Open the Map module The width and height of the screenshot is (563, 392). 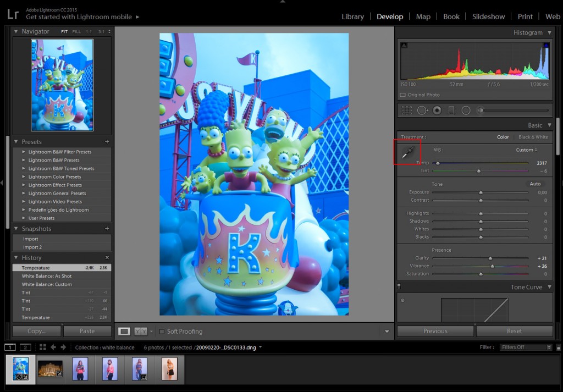click(x=423, y=17)
